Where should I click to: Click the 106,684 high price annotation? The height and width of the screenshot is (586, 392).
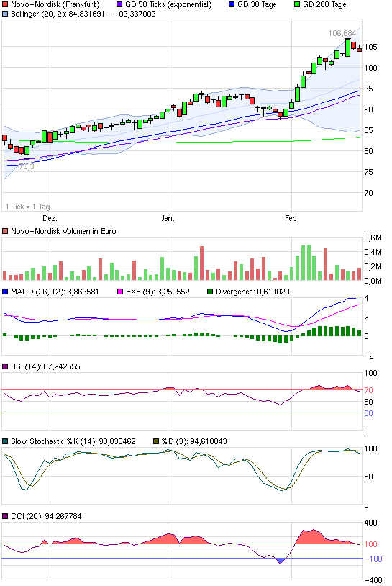click(342, 33)
